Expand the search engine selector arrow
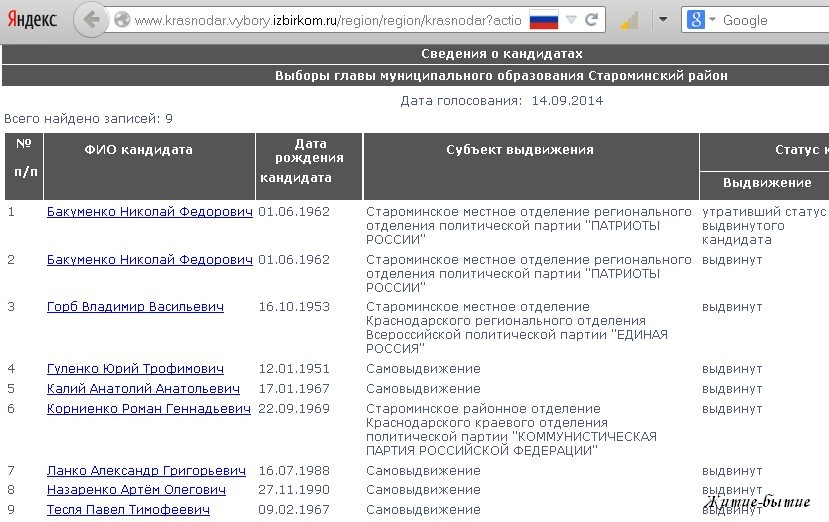 (x=712, y=20)
